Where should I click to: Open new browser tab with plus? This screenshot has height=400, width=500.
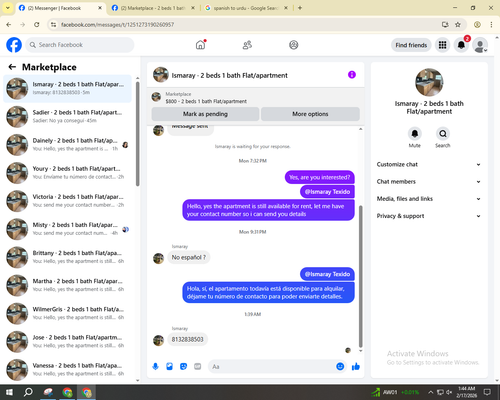point(300,8)
